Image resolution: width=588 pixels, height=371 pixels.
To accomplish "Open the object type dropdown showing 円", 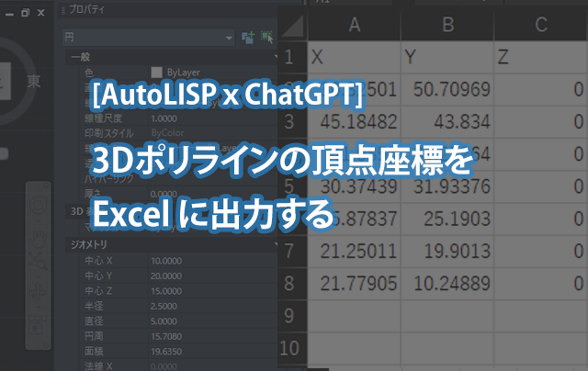I will pos(147,38).
